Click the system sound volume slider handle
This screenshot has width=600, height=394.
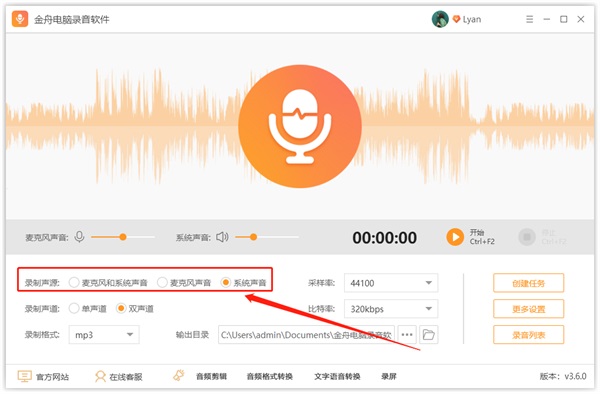click(x=253, y=237)
